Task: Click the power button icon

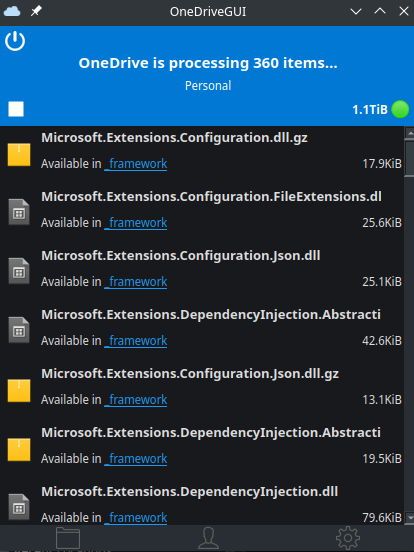Action: click(x=15, y=41)
